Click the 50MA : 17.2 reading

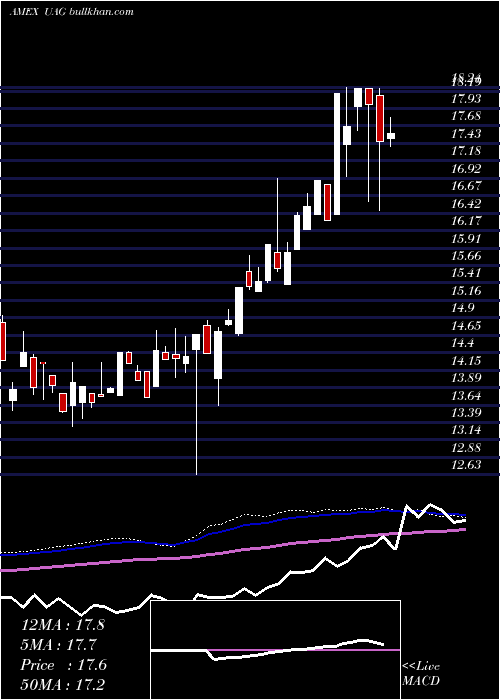(x=62, y=685)
